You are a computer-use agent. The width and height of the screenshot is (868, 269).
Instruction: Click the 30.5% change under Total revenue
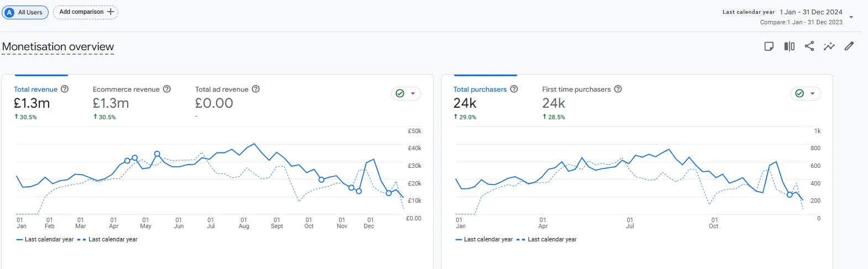click(25, 117)
